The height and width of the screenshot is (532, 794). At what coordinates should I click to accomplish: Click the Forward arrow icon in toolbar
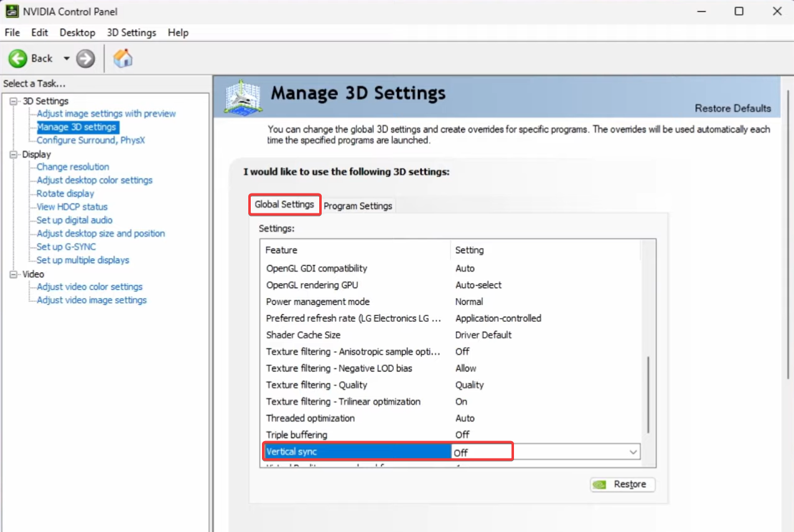click(x=85, y=58)
